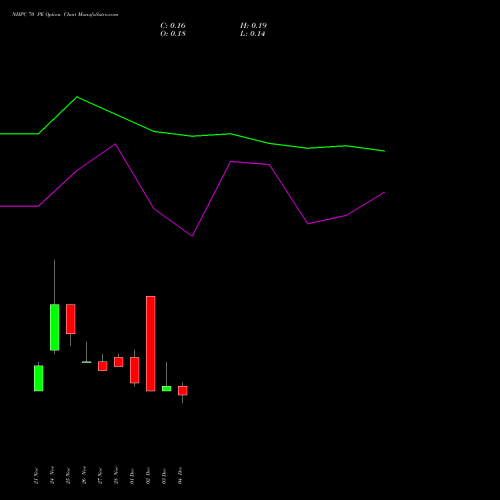
Task: Select the red candle for 27 Nov
Action: tap(103, 366)
